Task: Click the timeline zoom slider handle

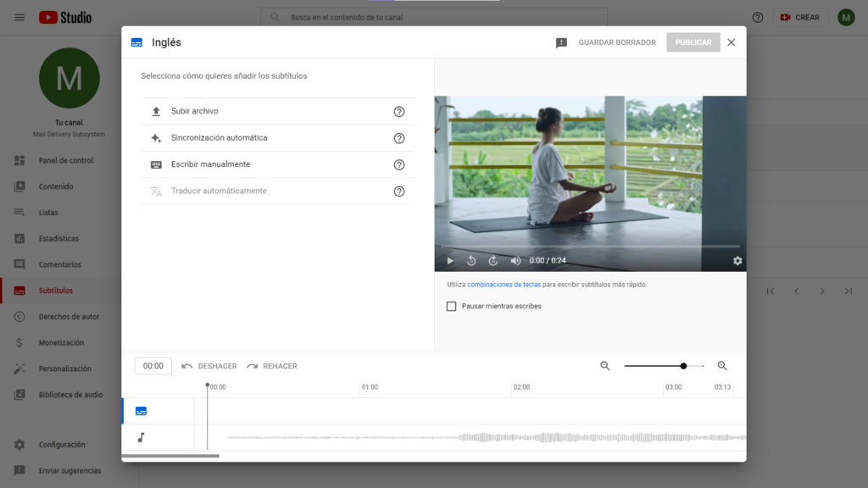Action: [683, 366]
